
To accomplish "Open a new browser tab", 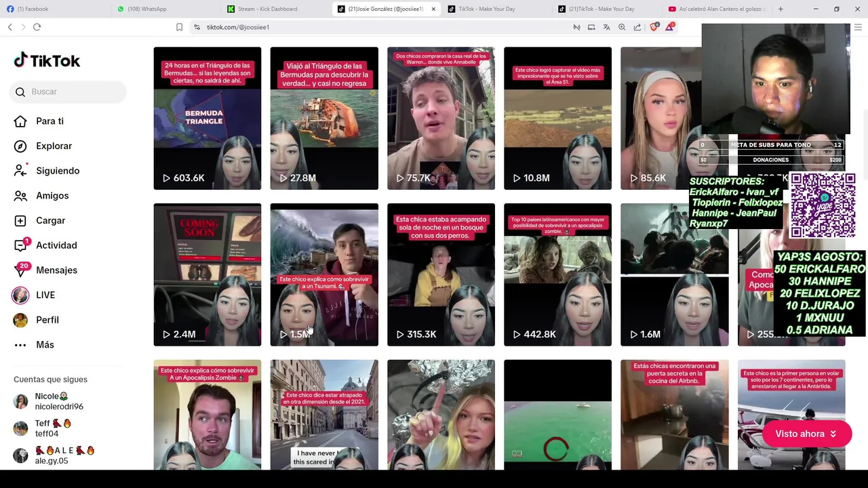I will 781,9.
